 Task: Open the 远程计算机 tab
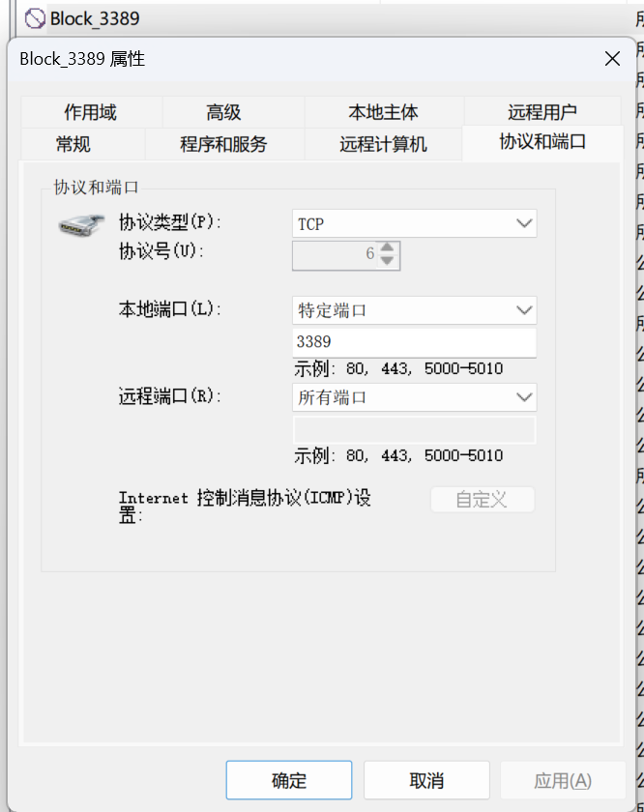pos(383,144)
